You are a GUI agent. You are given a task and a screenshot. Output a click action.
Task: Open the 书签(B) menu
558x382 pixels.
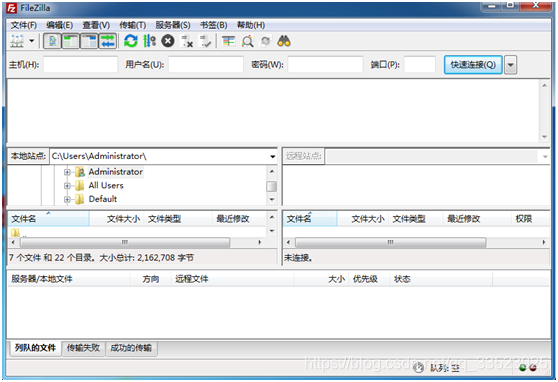[214, 25]
